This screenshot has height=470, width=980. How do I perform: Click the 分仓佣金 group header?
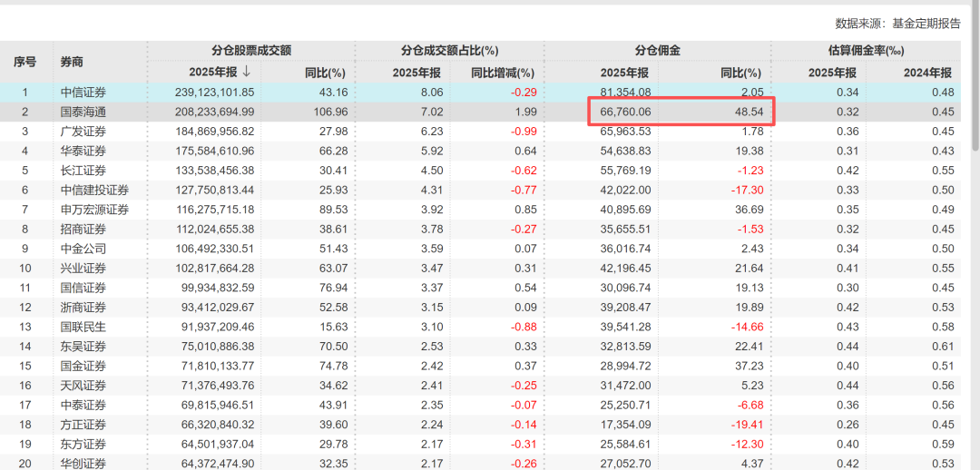(x=658, y=51)
